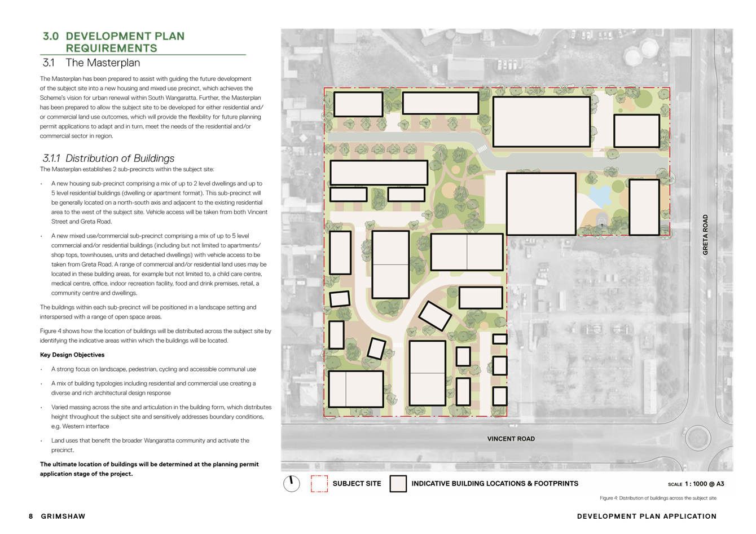
Task: Click the bold 'The ultimate location of buildings' sentence
Action: click(x=150, y=469)
